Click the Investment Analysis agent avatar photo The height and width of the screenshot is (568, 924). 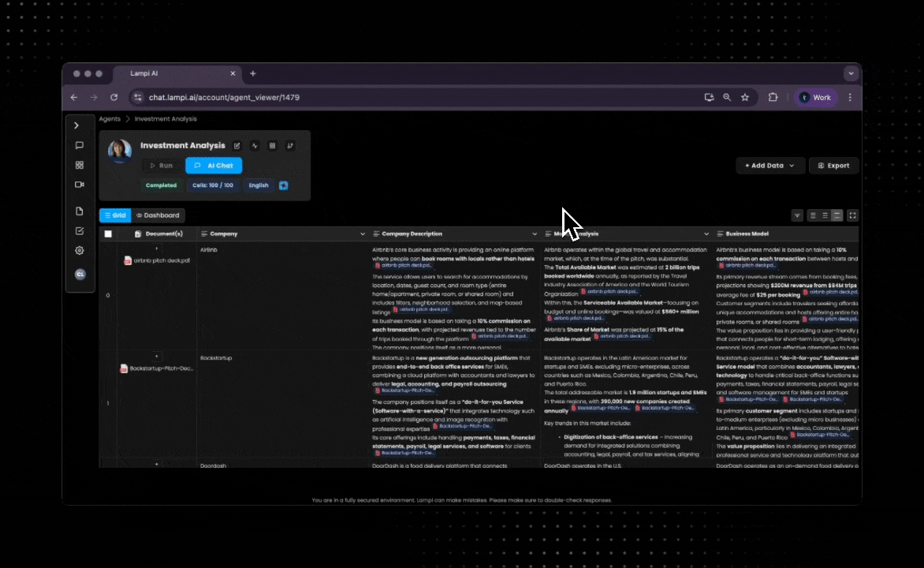(120, 151)
